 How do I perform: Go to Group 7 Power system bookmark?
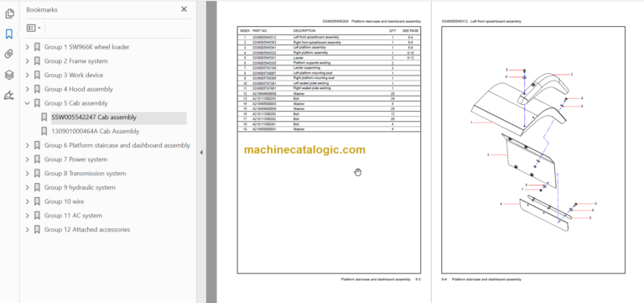click(75, 159)
